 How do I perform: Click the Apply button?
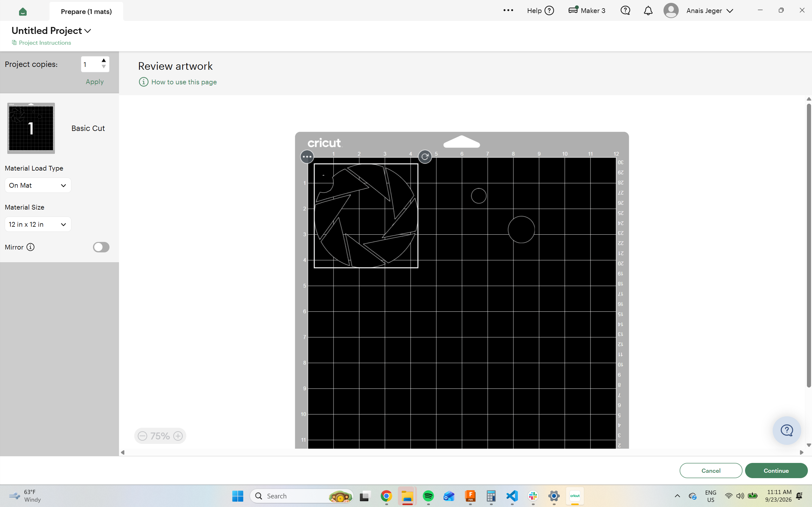pos(95,82)
